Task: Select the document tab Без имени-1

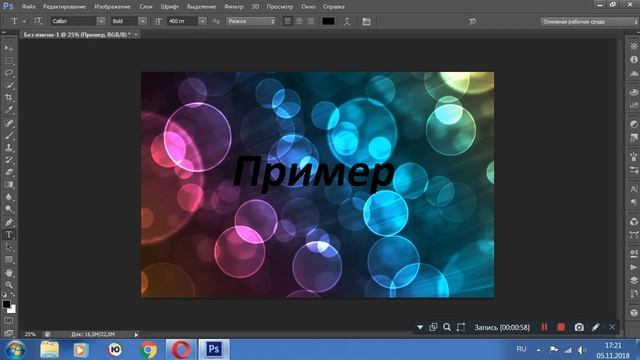Action: (x=77, y=35)
